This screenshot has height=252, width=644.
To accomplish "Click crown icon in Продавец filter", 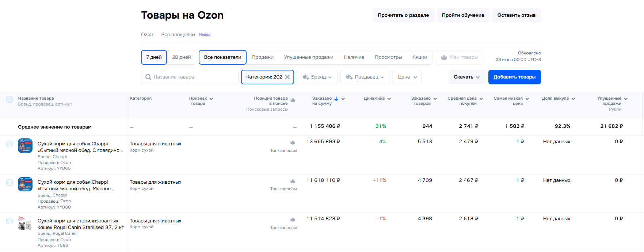I will 349,77.
